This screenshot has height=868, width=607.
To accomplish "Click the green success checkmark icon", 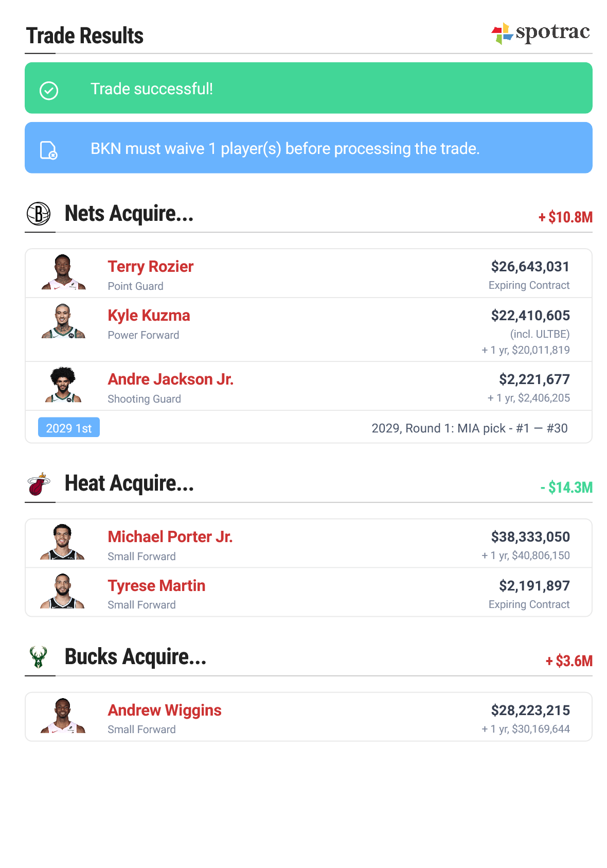I will pyautogui.click(x=49, y=91).
